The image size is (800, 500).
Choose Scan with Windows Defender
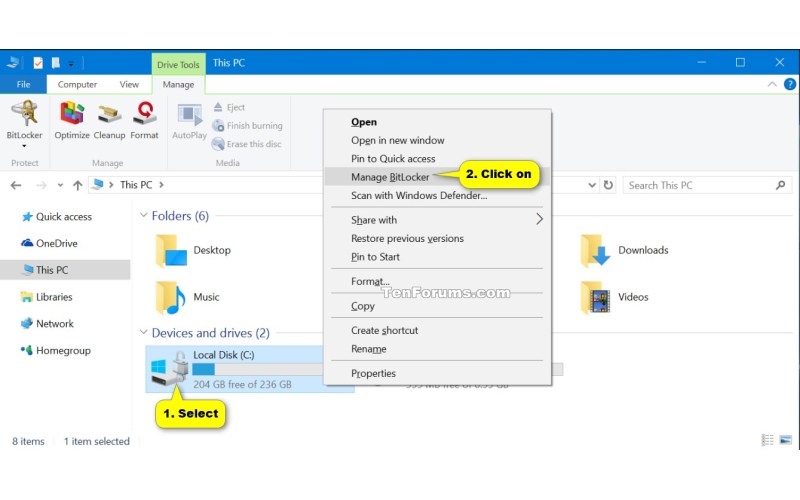coord(437,195)
